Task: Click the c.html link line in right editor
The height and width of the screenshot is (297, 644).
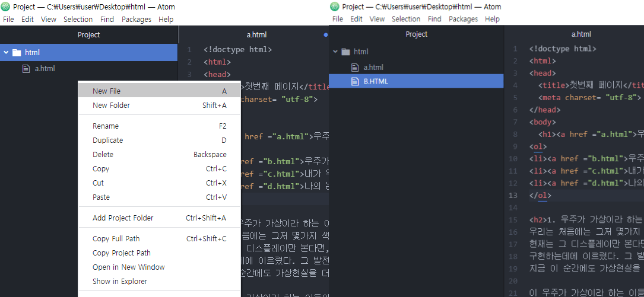Action: click(586, 171)
